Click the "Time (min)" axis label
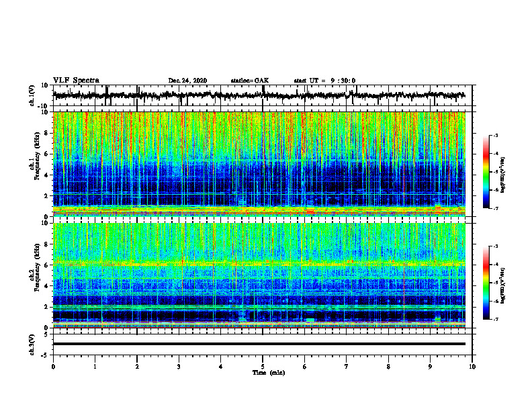532x411 pixels. point(269,373)
